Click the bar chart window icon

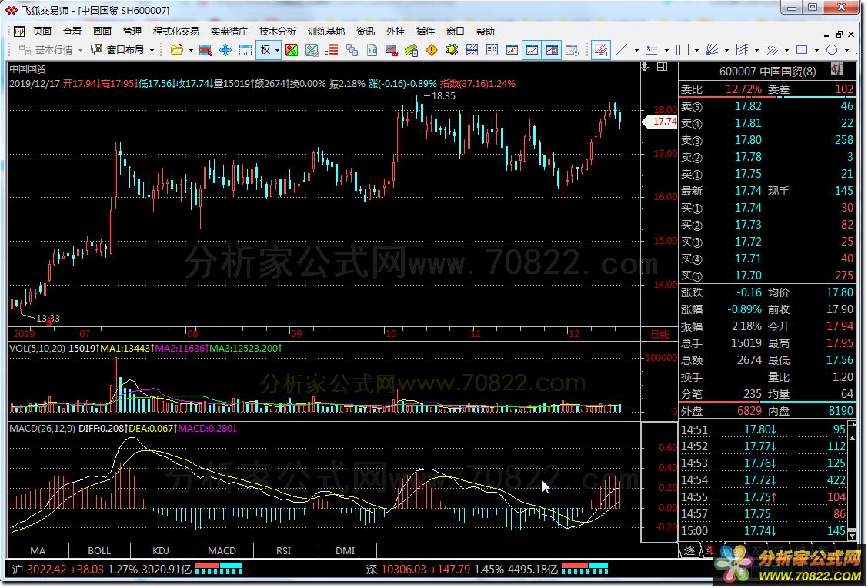[x=512, y=50]
